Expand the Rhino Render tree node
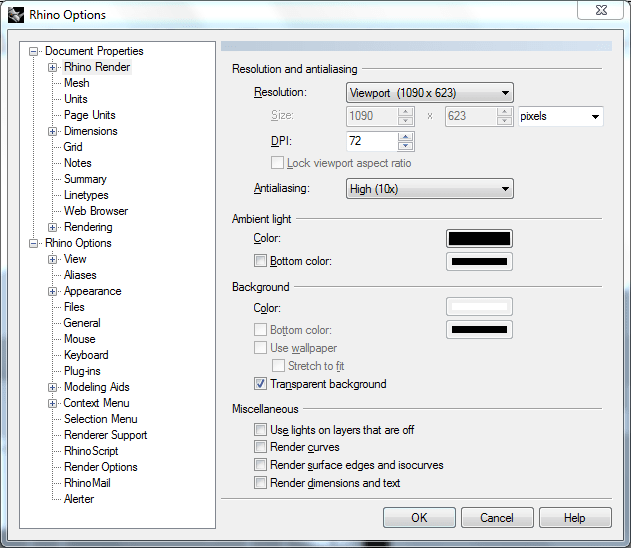The height and width of the screenshot is (548, 631). 53,67
